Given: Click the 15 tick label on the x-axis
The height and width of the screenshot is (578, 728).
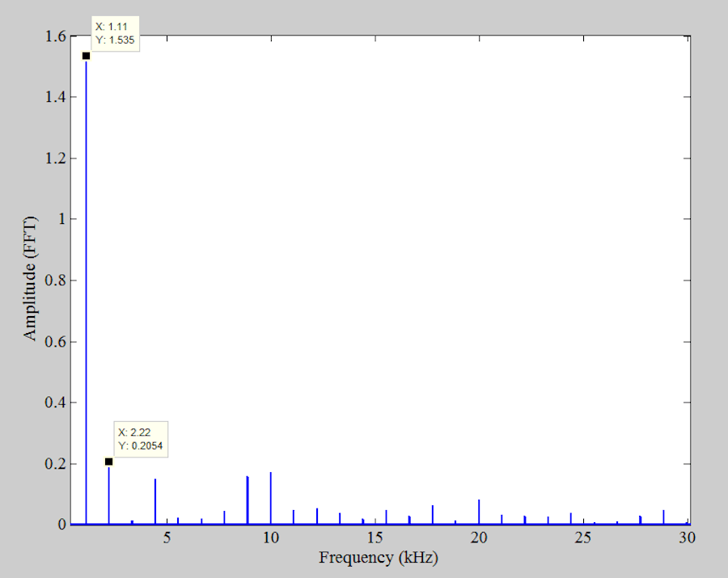Looking at the screenshot, I should point(375,538).
